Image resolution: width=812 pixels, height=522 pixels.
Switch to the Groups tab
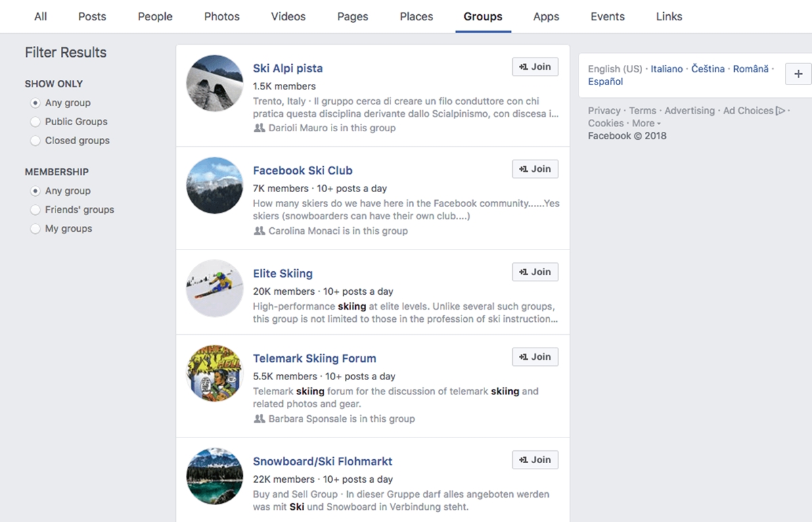click(483, 16)
